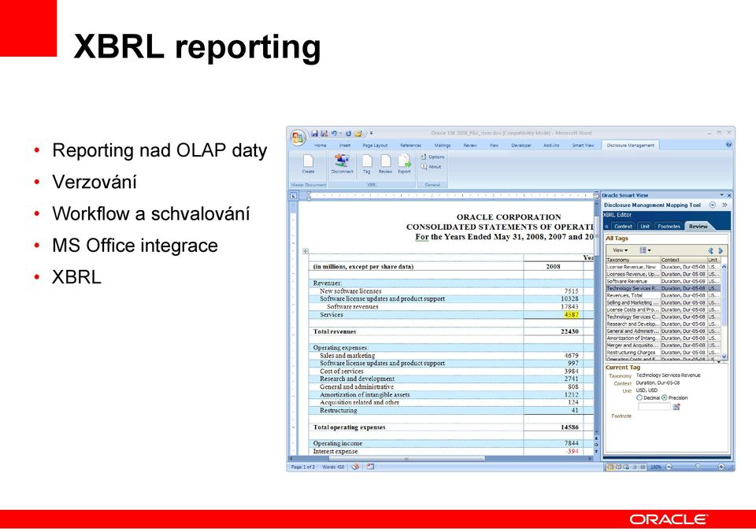Click the precision value input field
Image resolution: width=756 pixels, height=532 pixels.
654,407
